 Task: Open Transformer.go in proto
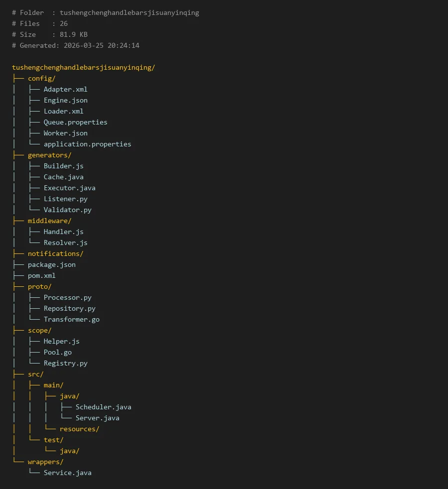pos(71,319)
